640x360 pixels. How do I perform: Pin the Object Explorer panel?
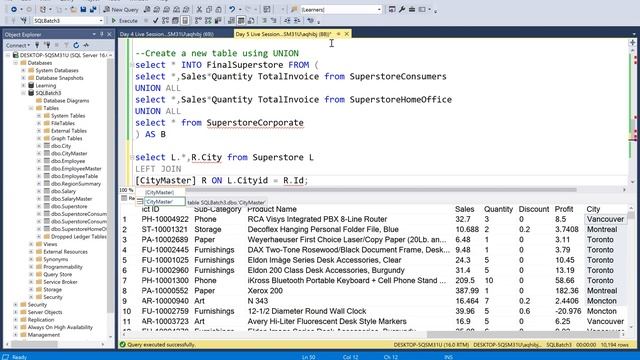pos(102,34)
